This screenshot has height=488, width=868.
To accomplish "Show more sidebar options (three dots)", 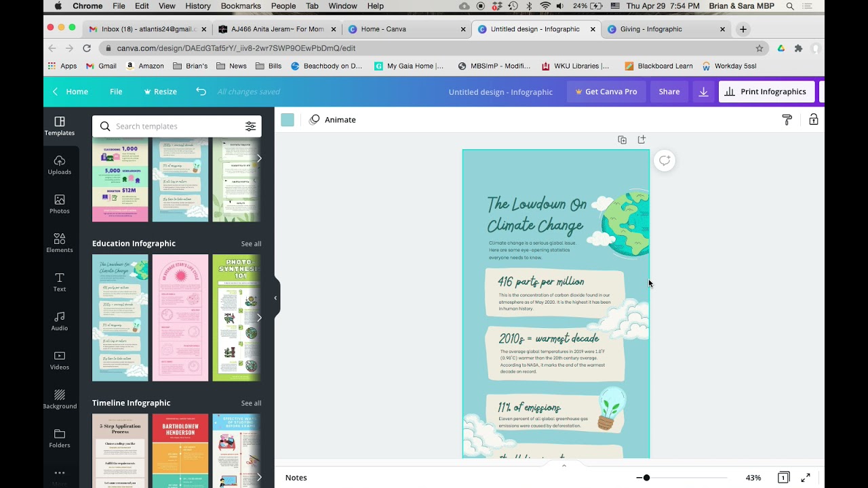I will point(60,473).
